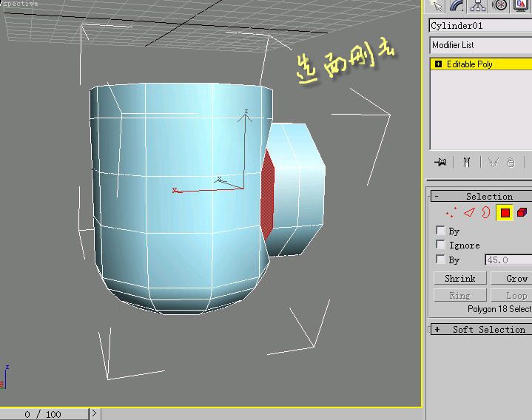
Task: Click the red selected polygon on mug
Action: tap(267, 197)
